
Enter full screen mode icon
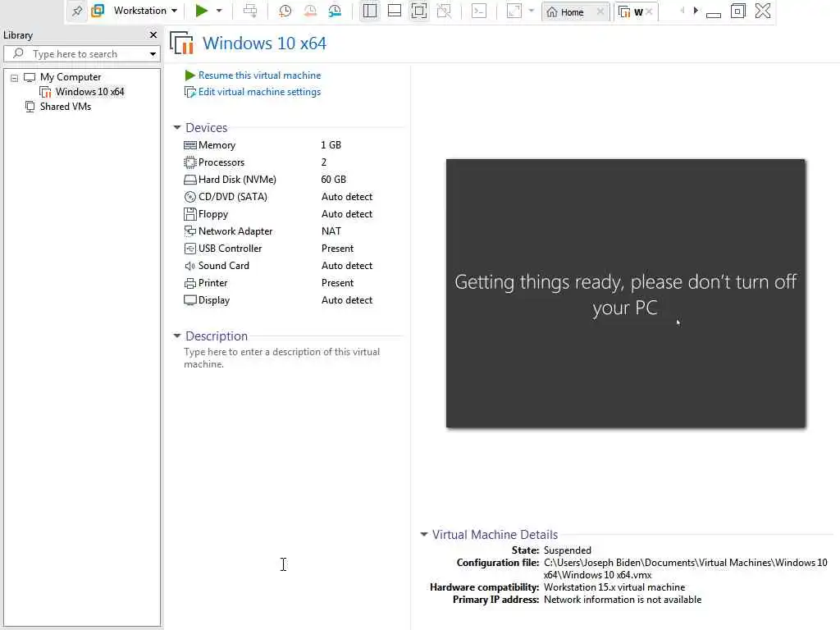[419, 11]
